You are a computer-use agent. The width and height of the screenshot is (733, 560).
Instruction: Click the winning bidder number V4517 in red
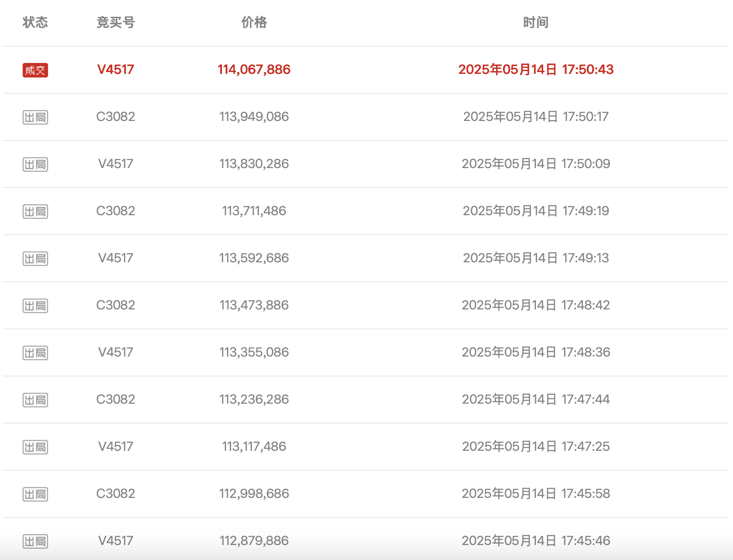(x=116, y=69)
